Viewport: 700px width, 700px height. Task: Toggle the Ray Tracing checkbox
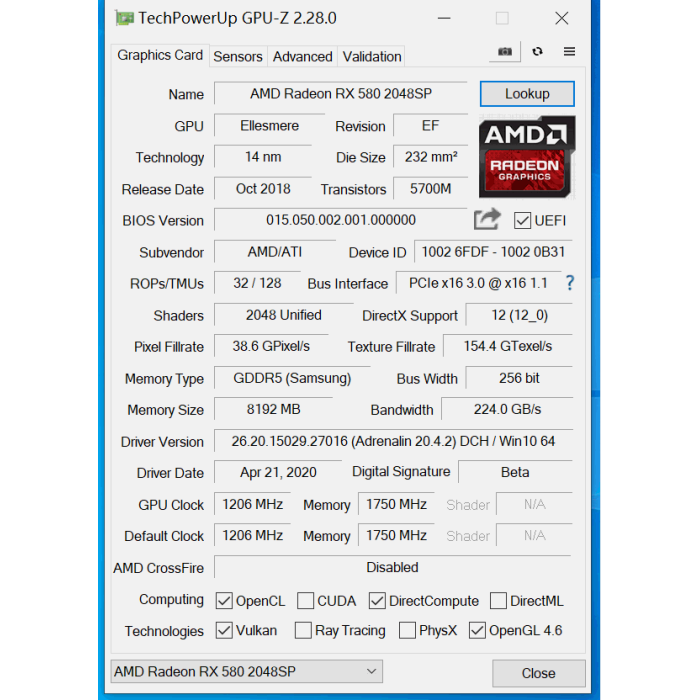pos(303,630)
